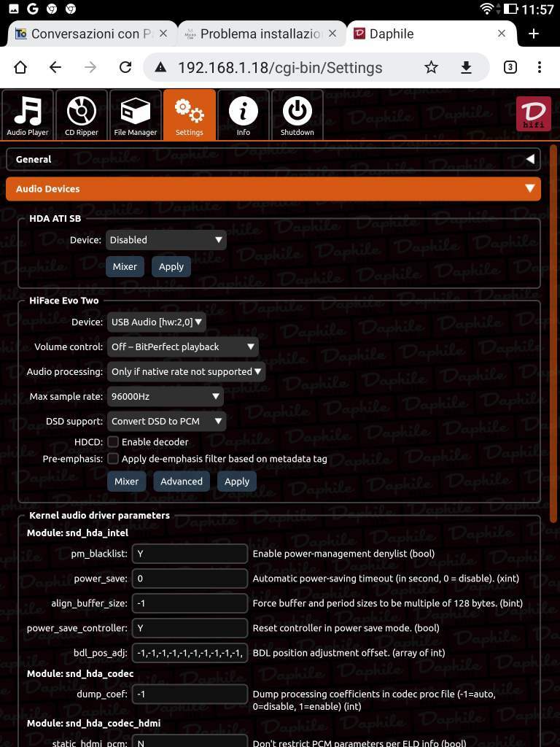Screen dimensions: 560x747
Task: Close the Problema installazione tab
Action: point(332,34)
